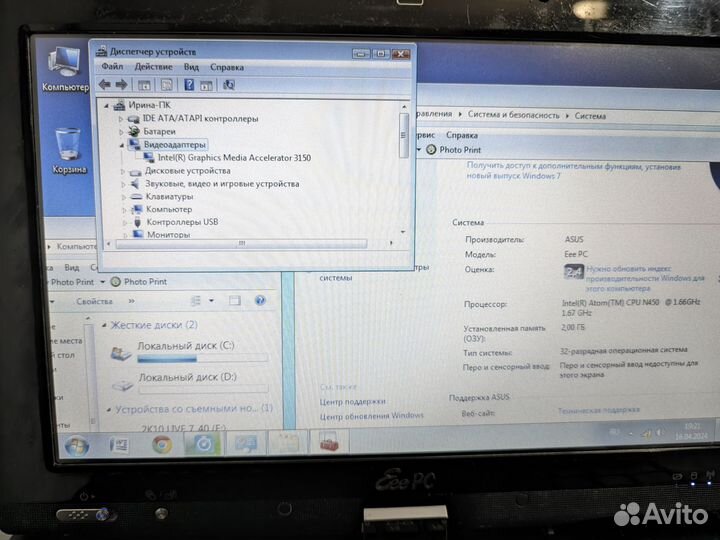The image size is (720, 540).
Task: Collapse the Ирина-ПК root node
Action: [106, 106]
